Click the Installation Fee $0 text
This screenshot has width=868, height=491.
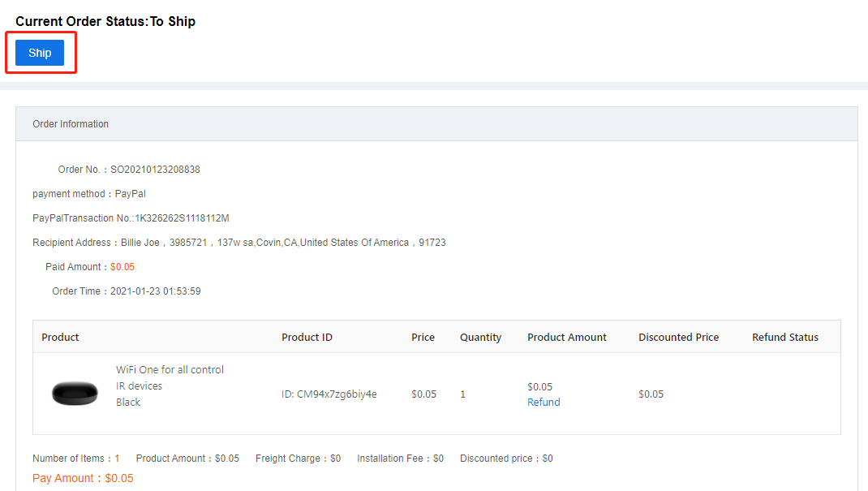[400, 459]
